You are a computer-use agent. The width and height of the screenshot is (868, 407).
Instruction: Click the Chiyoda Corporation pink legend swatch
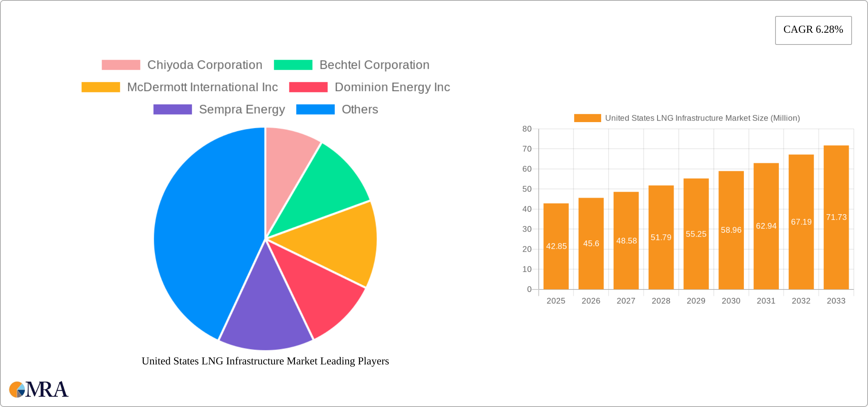[x=121, y=65]
